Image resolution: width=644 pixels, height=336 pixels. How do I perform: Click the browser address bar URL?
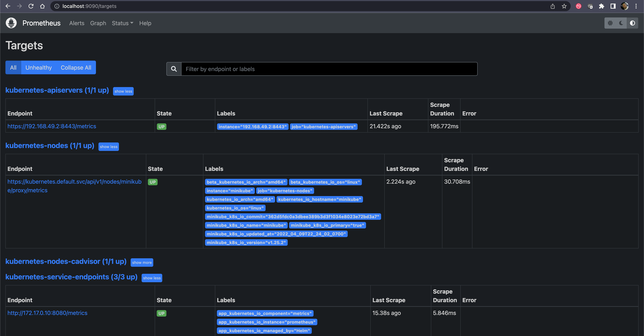[x=89, y=6]
